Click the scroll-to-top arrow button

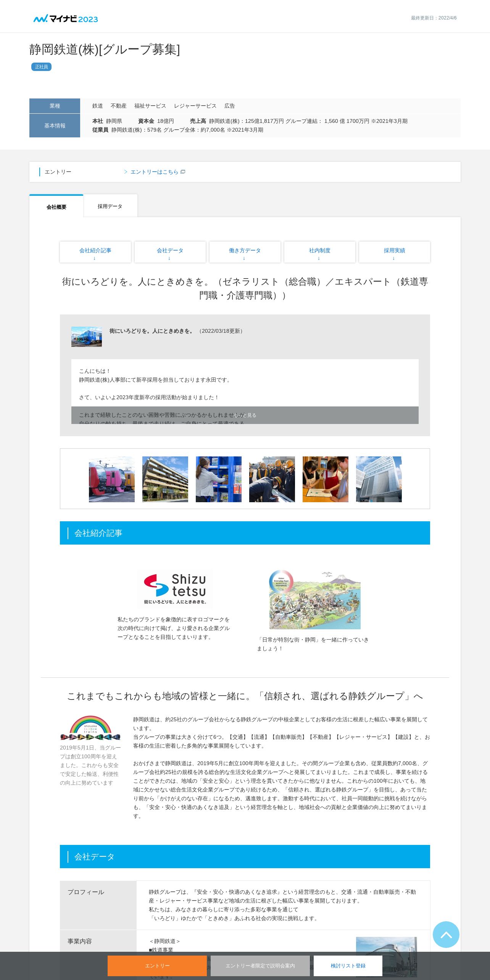(446, 934)
